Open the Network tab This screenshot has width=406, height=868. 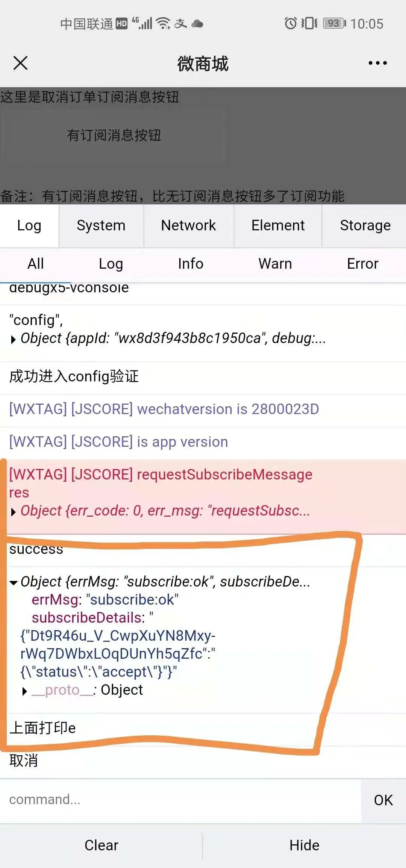188,225
